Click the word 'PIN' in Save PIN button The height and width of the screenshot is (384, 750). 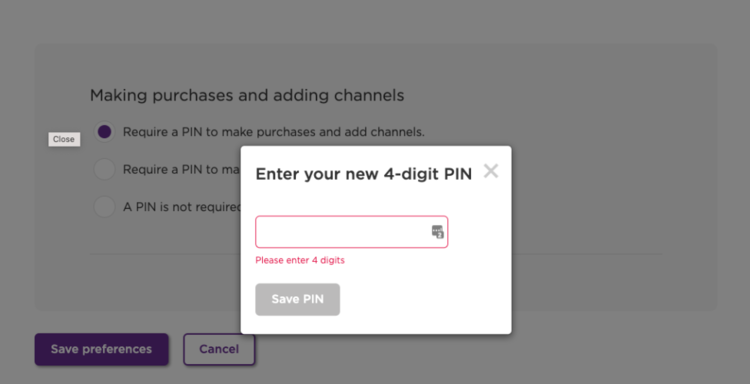tap(311, 299)
